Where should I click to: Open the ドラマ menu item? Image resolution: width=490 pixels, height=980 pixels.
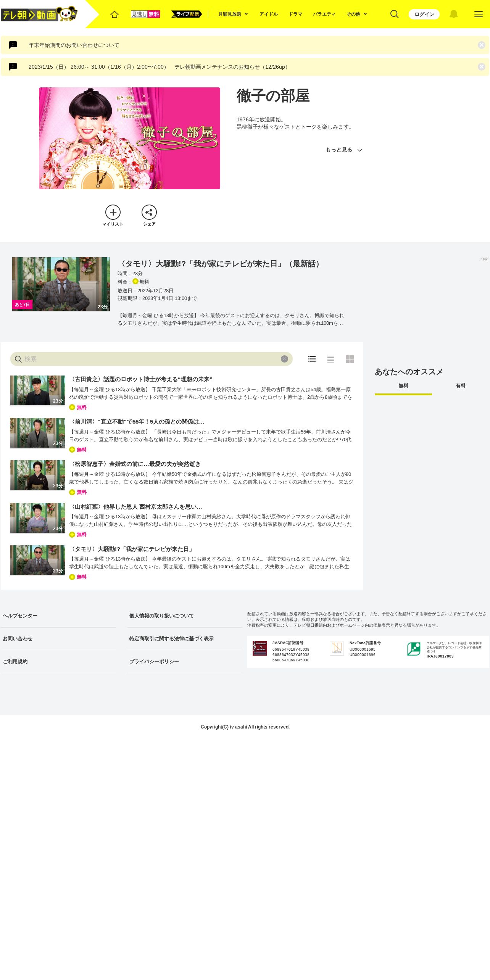click(295, 14)
